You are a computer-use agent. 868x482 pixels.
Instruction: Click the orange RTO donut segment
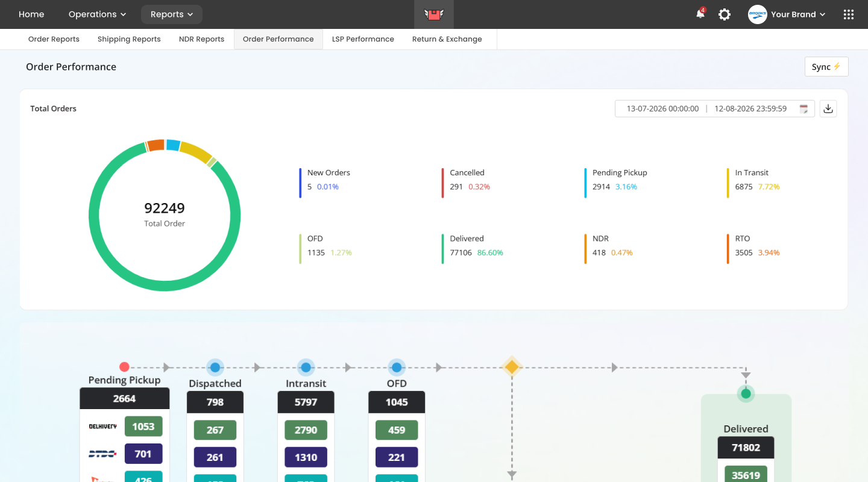pyautogui.click(x=156, y=145)
